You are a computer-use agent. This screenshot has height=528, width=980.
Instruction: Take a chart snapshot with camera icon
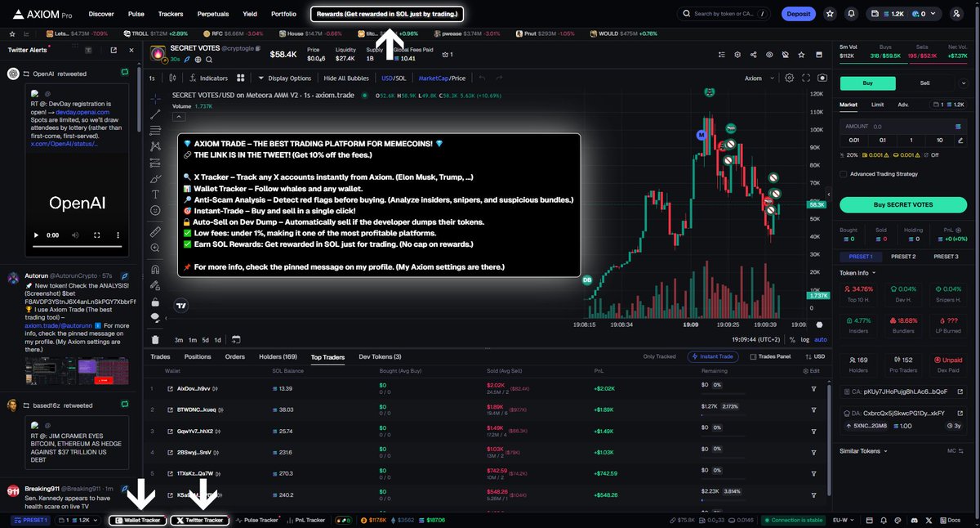coord(822,78)
